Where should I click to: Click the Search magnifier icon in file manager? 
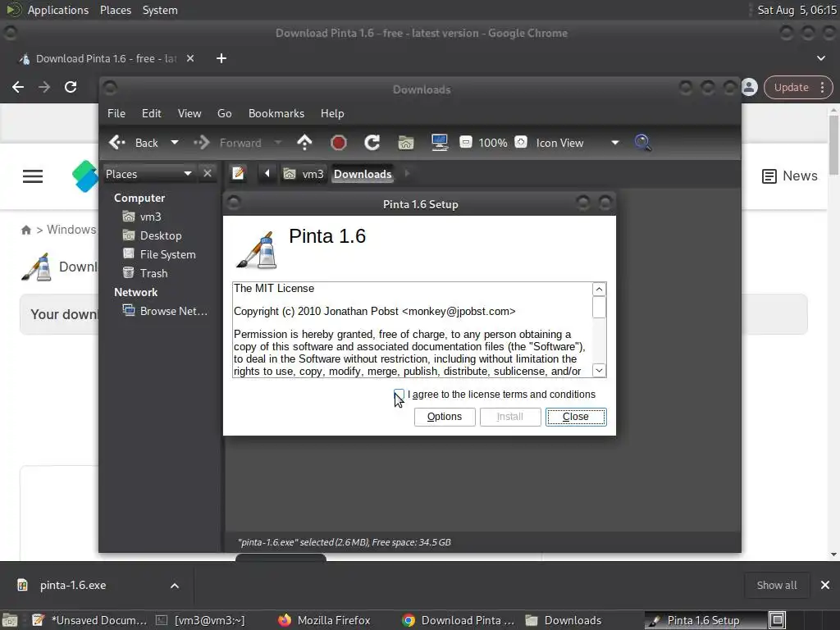643,143
